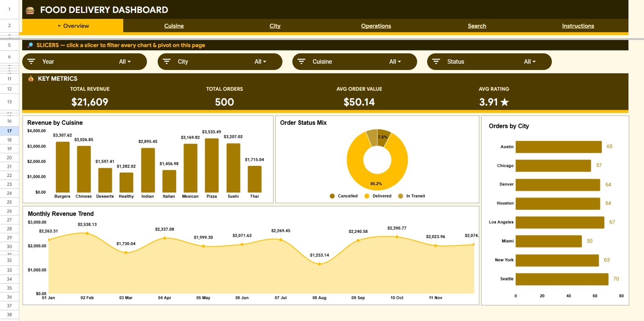Go to the Cuisine tab link
644x321 pixels.
tap(174, 26)
